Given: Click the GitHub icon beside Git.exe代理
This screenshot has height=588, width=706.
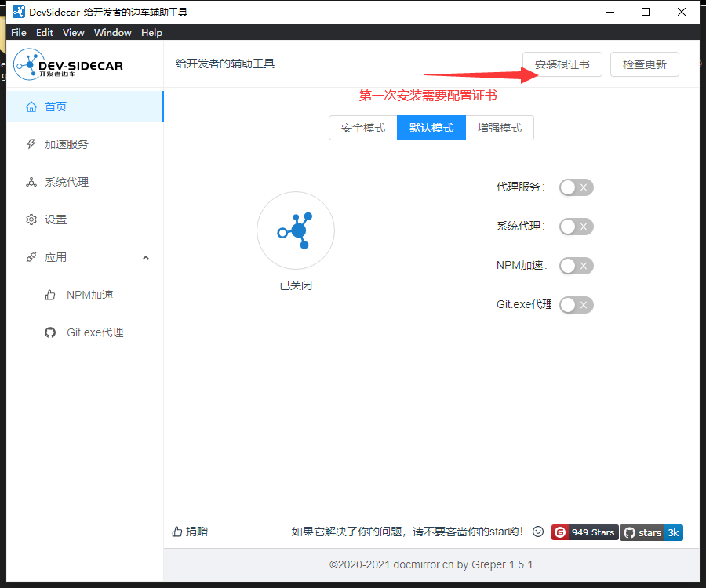Looking at the screenshot, I should pyautogui.click(x=50, y=332).
